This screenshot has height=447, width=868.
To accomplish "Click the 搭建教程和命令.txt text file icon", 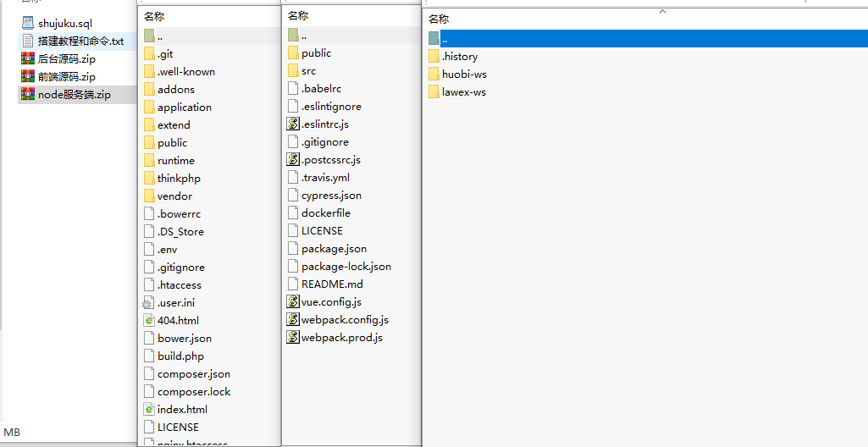I will [x=28, y=41].
